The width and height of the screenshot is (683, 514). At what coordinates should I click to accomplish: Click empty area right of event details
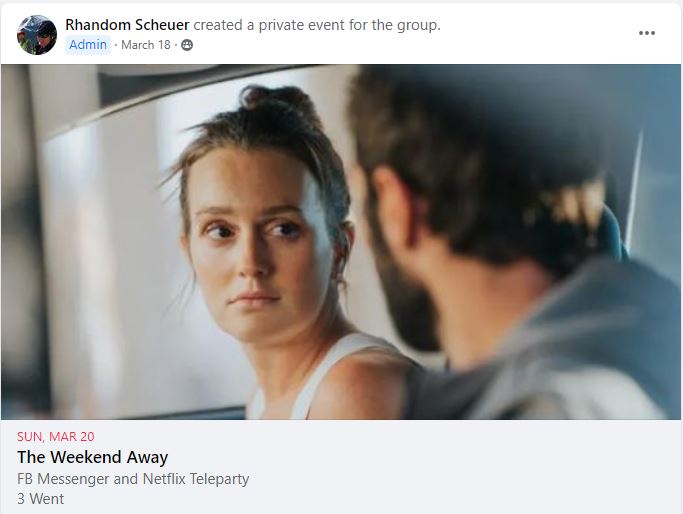pos(479,468)
